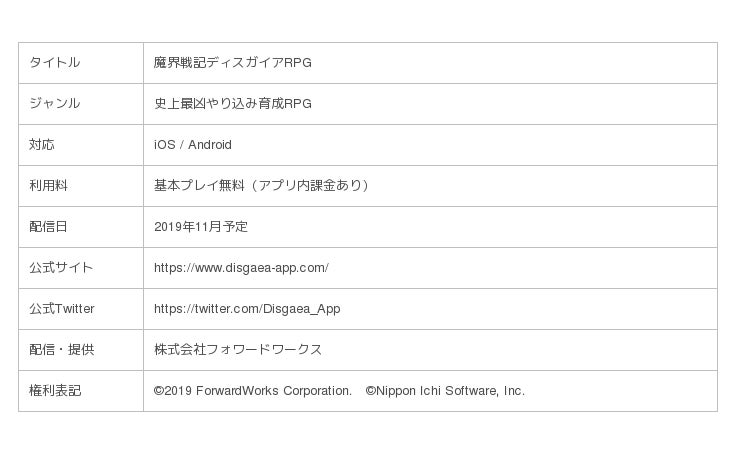Click the official site URL disgaea-app.com

pyautogui.click(x=241, y=268)
